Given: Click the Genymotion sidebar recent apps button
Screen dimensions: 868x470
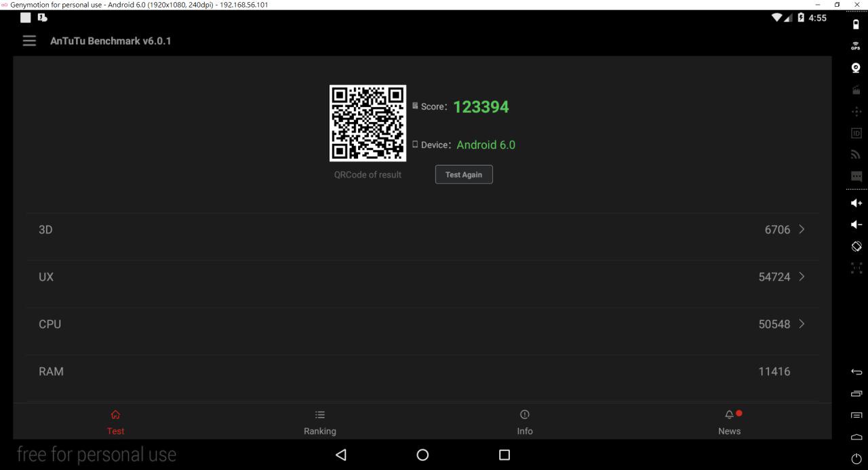Looking at the screenshot, I should coord(856,393).
